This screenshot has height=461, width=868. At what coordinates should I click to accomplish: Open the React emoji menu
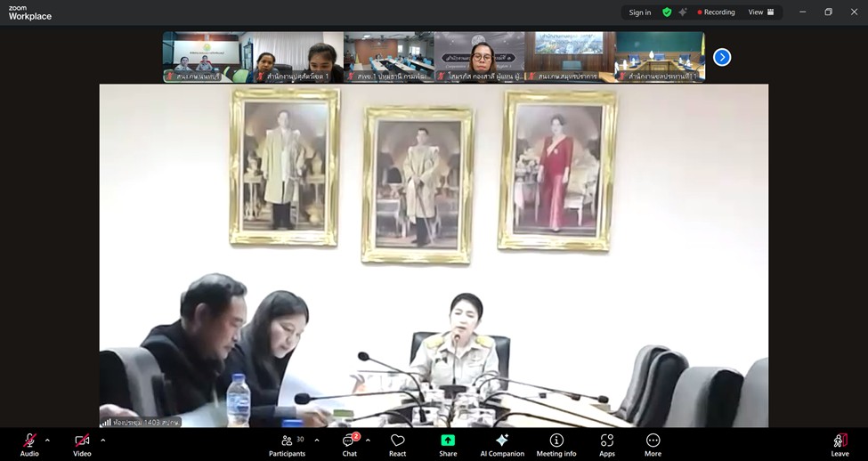(x=398, y=444)
